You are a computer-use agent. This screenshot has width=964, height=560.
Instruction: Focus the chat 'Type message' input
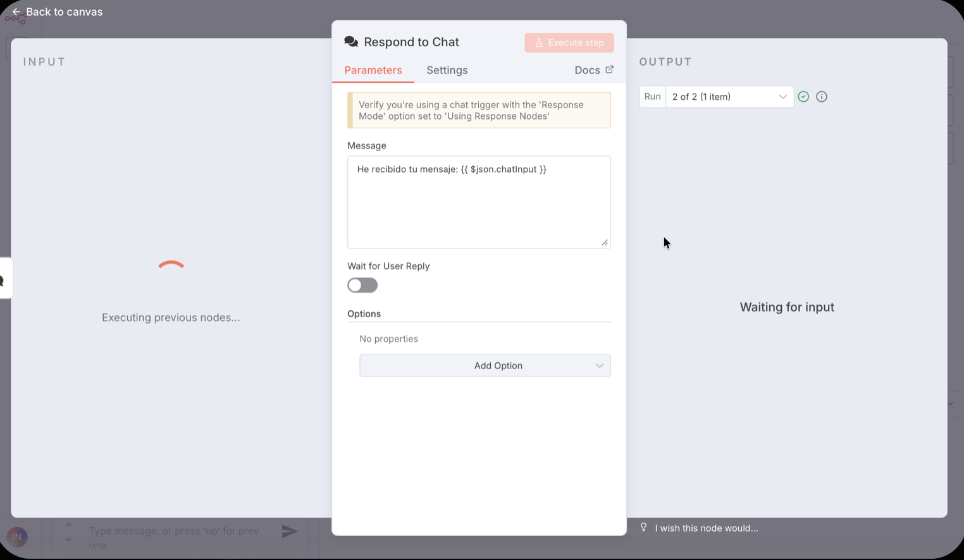(177, 537)
